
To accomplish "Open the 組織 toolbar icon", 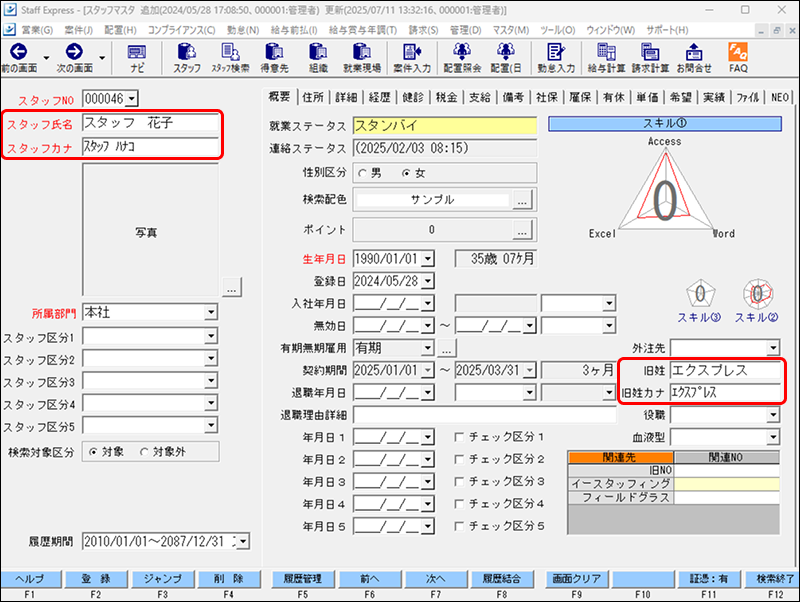I will (x=318, y=52).
